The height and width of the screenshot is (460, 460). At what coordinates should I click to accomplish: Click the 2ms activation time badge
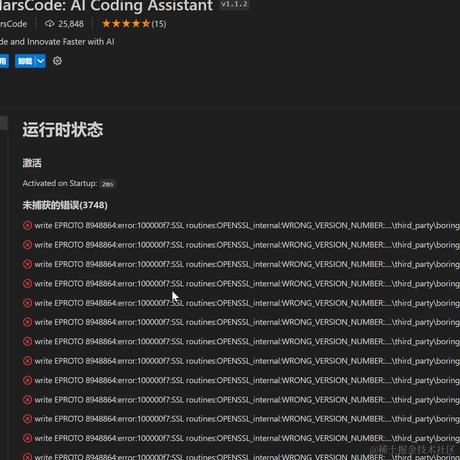108,184
